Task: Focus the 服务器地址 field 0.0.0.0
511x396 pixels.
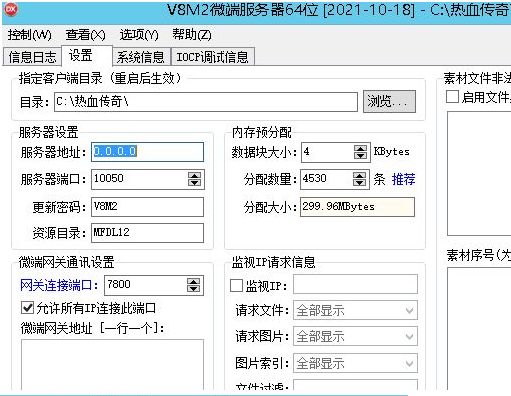Action: click(x=147, y=152)
